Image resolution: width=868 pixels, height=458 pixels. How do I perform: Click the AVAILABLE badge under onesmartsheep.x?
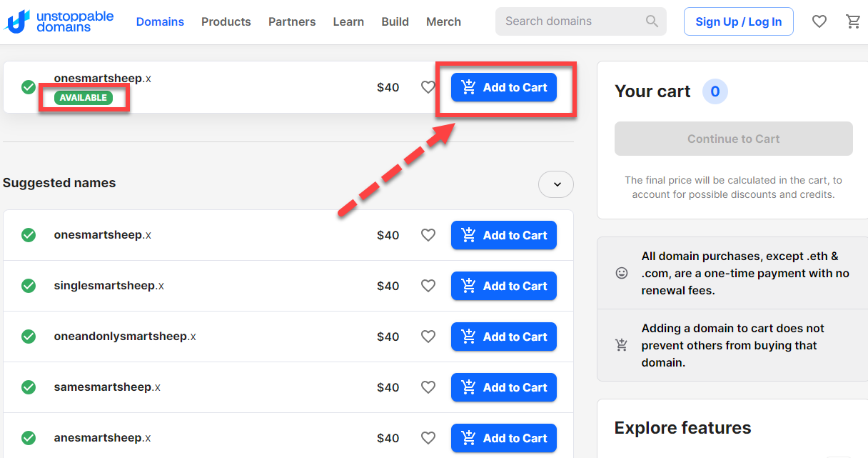click(84, 98)
